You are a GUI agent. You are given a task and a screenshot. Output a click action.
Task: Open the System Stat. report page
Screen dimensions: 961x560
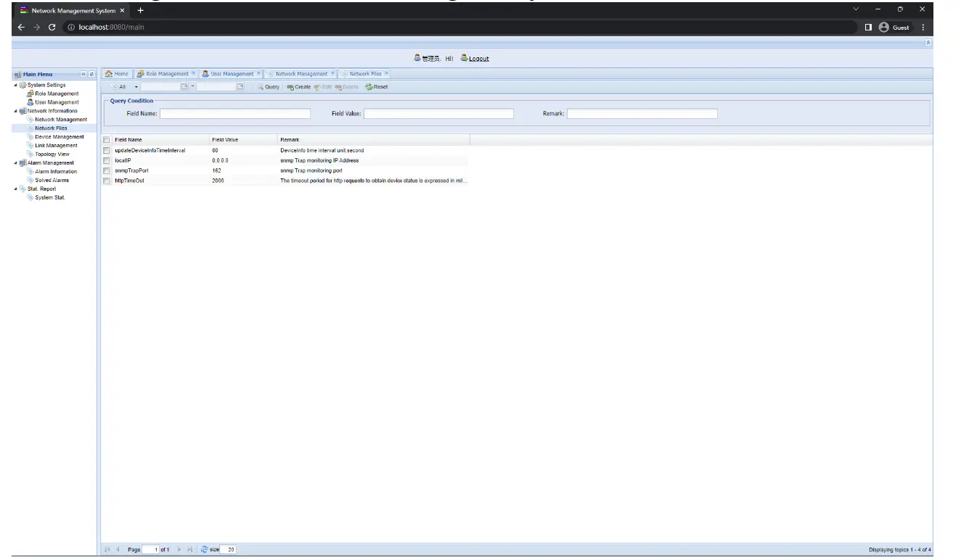click(x=50, y=197)
